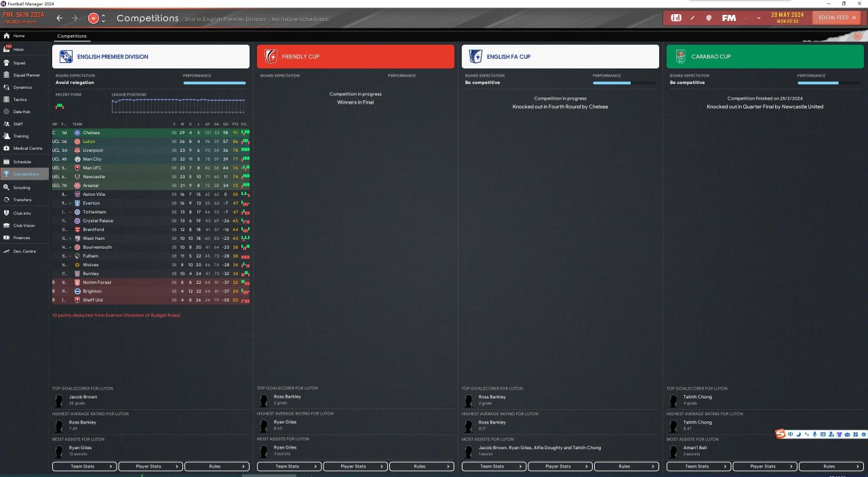
Task: Click the Social Feed button
Action: tap(837, 18)
